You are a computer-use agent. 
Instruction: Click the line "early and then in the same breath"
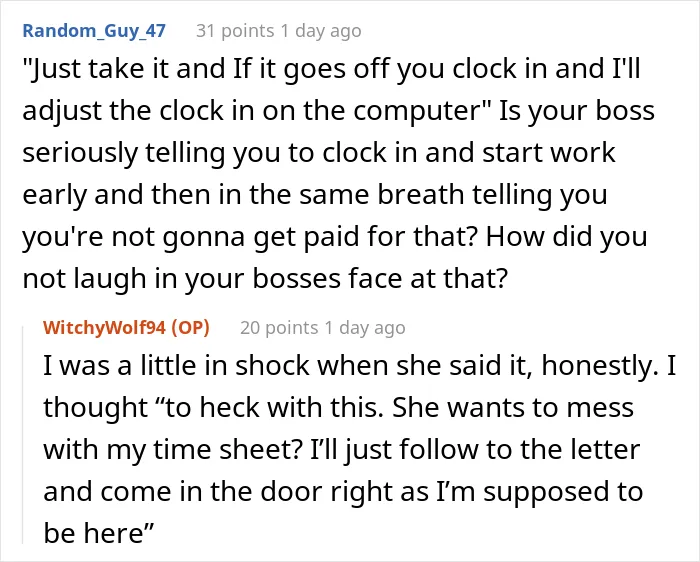(315, 195)
